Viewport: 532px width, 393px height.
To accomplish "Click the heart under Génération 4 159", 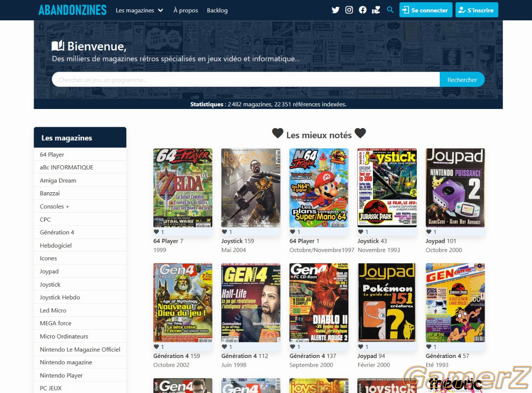I will click(156, 347).
